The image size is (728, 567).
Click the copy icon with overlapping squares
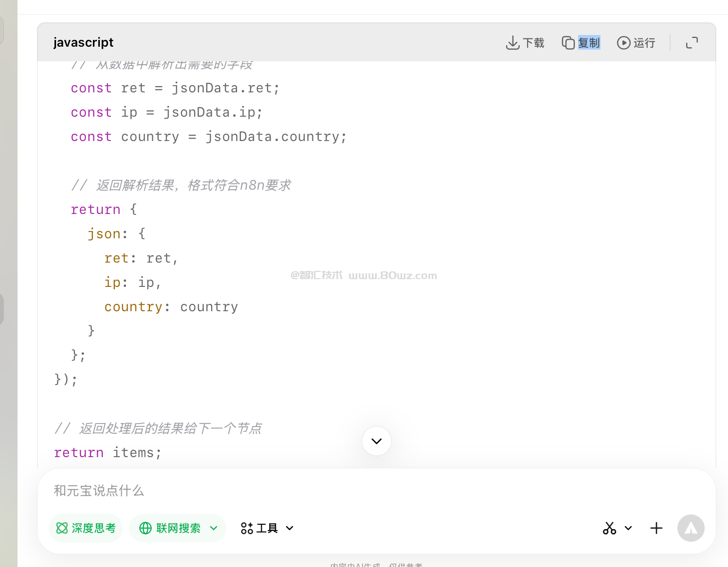[568, 43]
